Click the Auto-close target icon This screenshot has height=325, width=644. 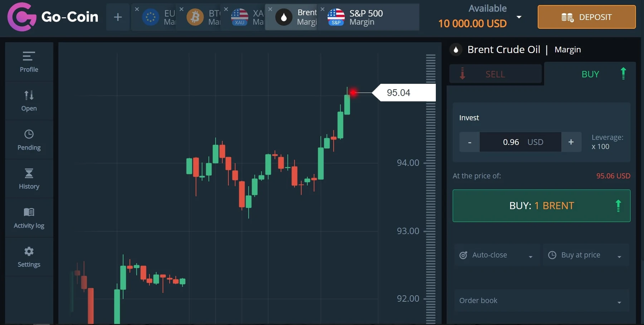click(x=463, y=255)
